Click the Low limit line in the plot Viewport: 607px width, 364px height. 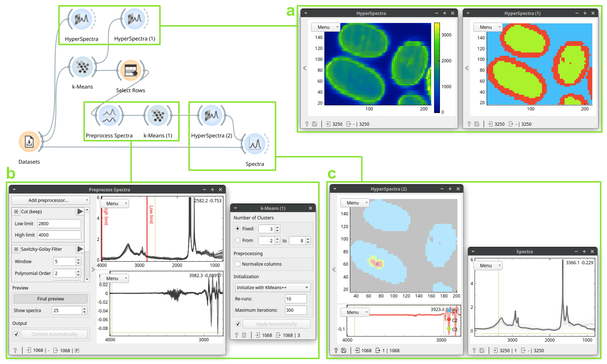(147, 229)
